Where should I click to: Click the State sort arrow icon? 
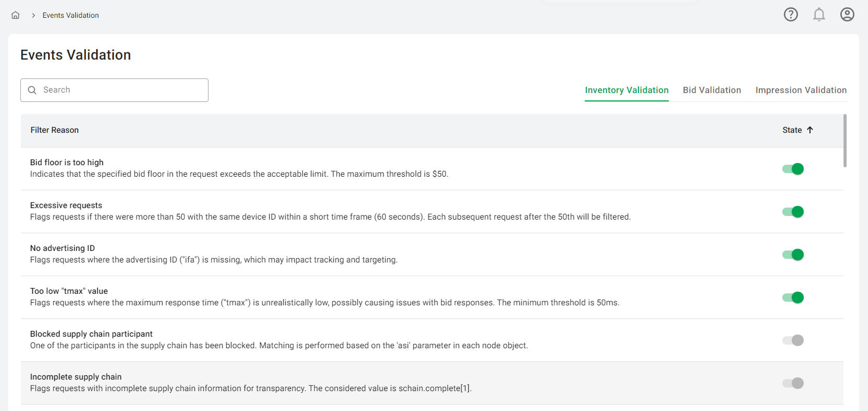coord(810,130)
